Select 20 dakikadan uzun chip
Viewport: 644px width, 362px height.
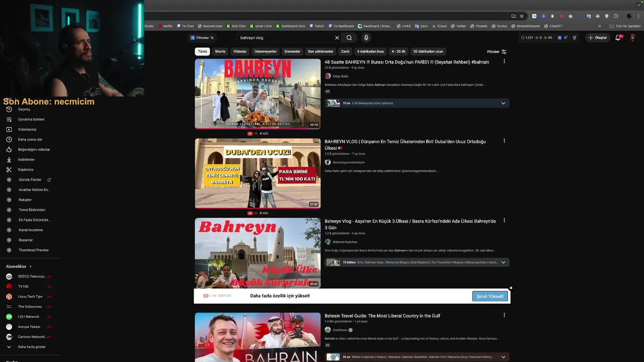point(428,51)
